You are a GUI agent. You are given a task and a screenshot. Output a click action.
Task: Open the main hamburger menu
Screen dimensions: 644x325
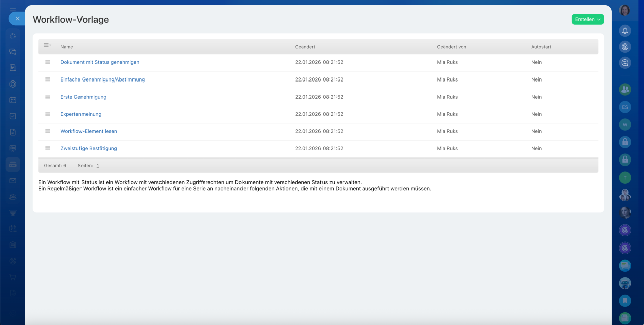[13, 9]
